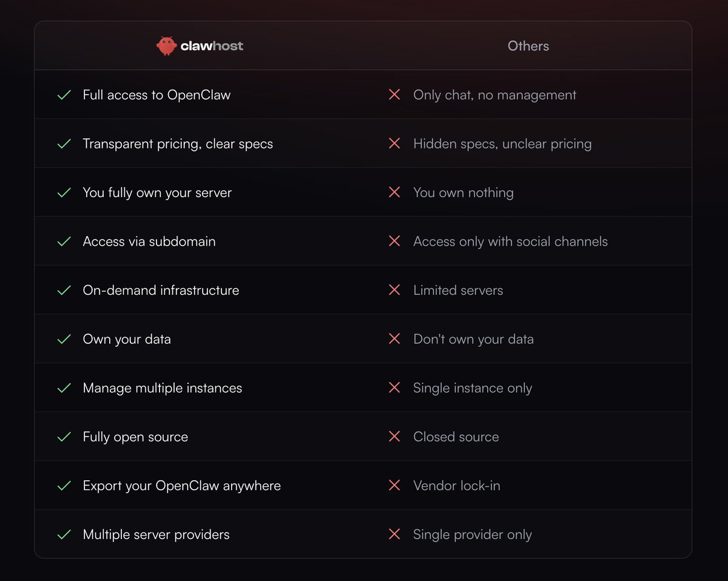Screen dimensions: 728x581
Task: Click the green checkmark beside Full access to OpenClaw
Action: pyautogui.click(x=64, y=95)
